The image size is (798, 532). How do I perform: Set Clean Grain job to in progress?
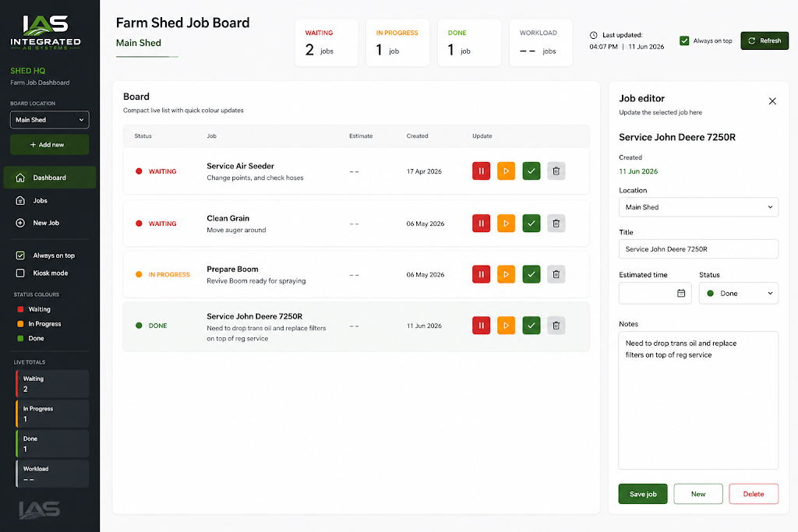[506, 224]
